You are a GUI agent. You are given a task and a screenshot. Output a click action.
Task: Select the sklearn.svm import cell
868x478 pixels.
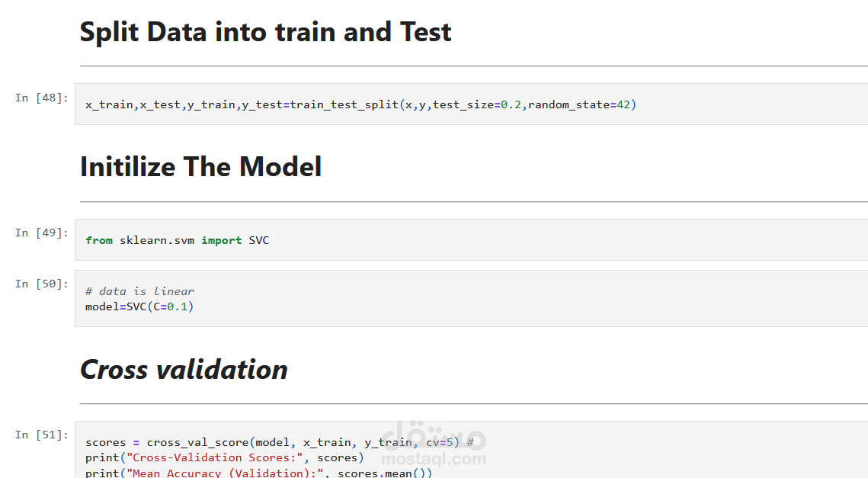tap(471, 240)
